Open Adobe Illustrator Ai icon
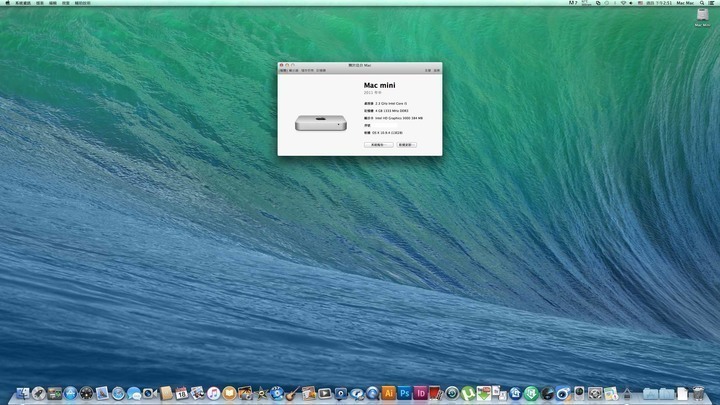Screen dimensions: 720x405 (x=388, y=393)
